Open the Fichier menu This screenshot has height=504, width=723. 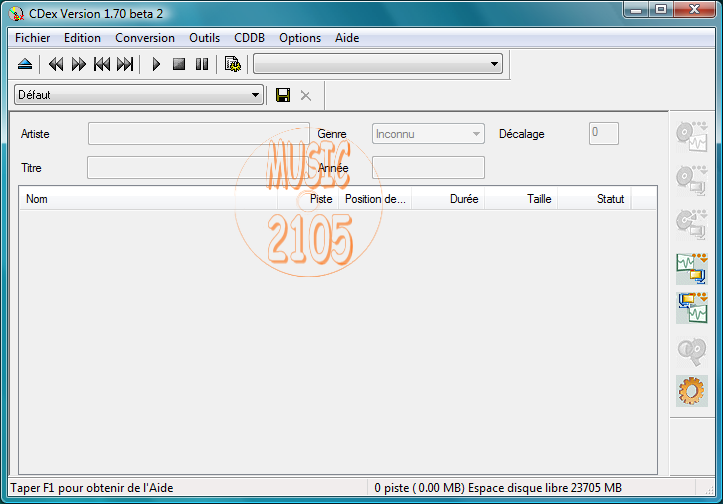click(x=32, y=38)
